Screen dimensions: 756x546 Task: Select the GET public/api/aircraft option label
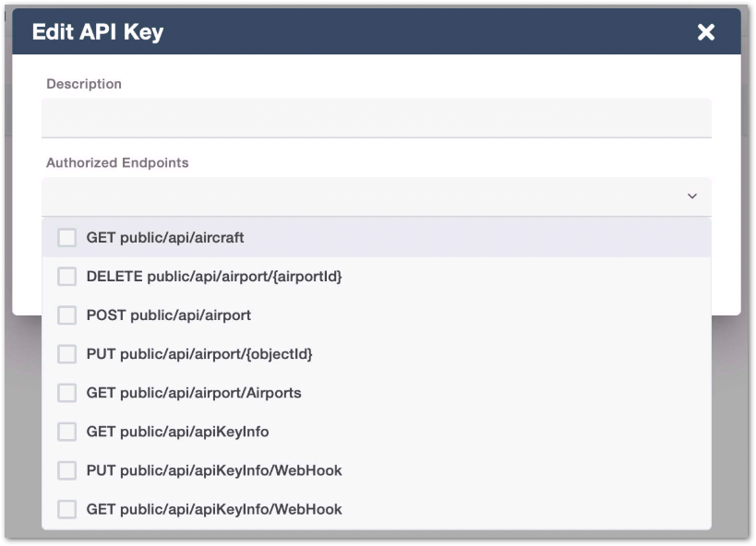click(165, 238)
